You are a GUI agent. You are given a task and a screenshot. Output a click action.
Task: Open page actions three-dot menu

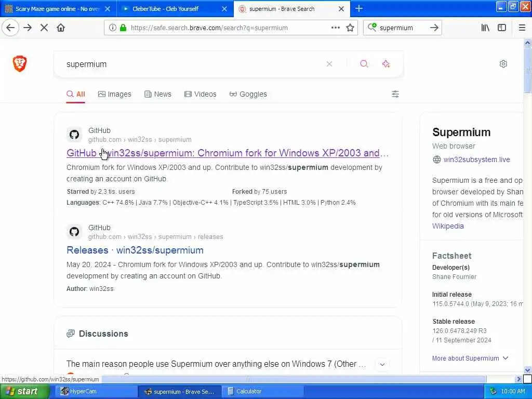click(x=335, y=28)
